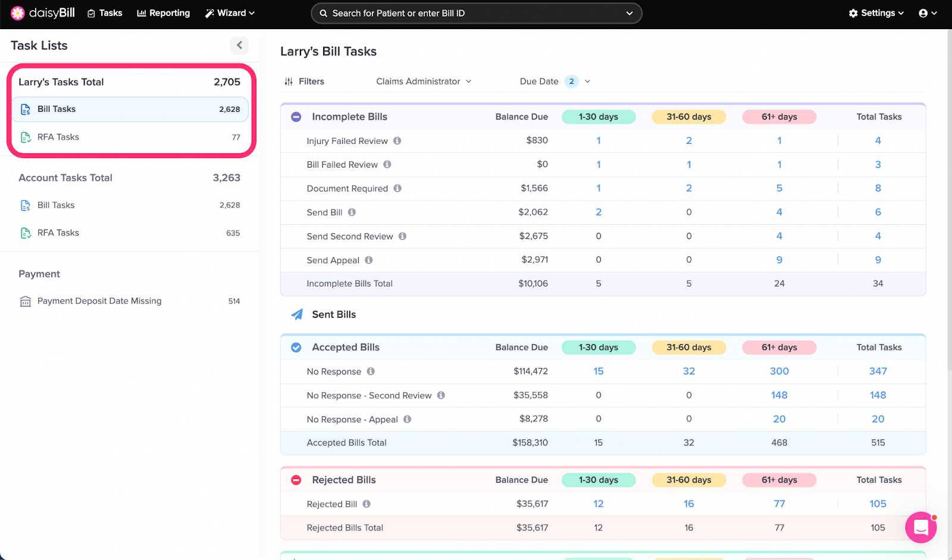Click info icon beside Injury Failed Review
952x560 pixels.
click(397, 141)
